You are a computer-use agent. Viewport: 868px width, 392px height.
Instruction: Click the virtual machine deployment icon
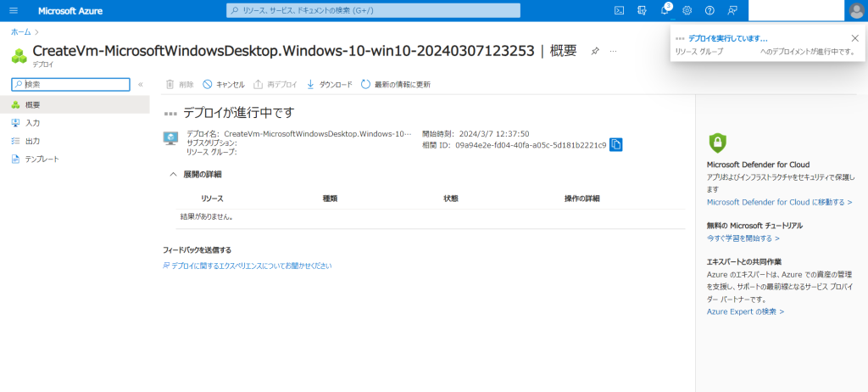[171, 138]
